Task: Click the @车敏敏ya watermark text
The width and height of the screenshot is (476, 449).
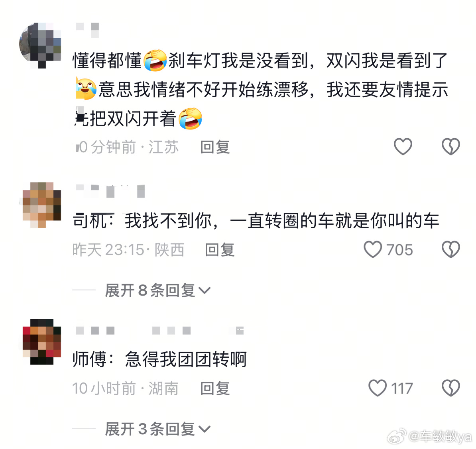Action: coord(440,437)
